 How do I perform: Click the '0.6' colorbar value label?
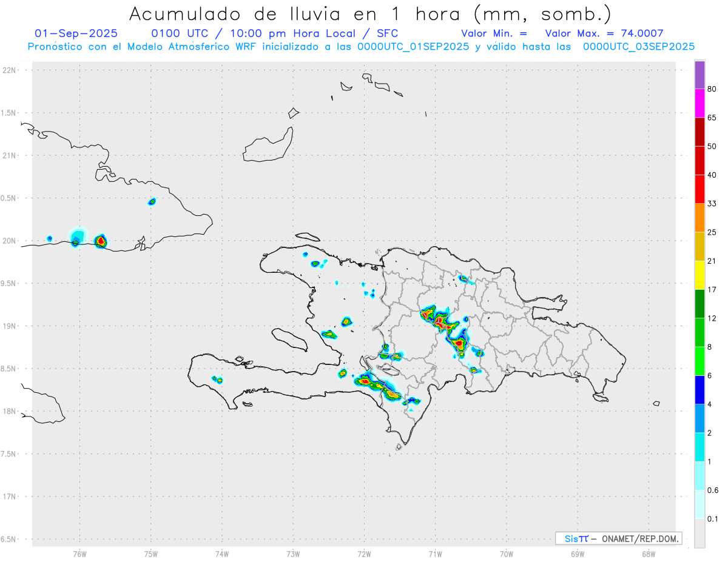713,490
